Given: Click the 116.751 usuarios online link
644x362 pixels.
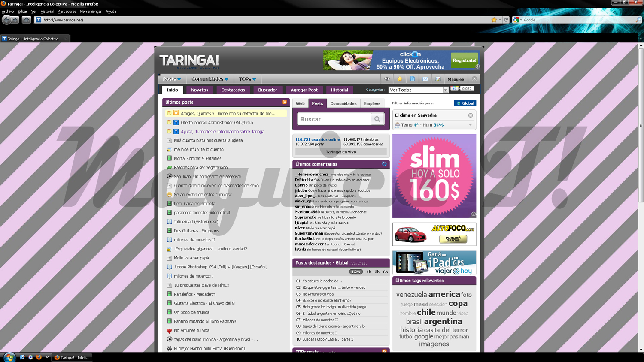Looking at the screenshot, I should [x=317, y=139].
